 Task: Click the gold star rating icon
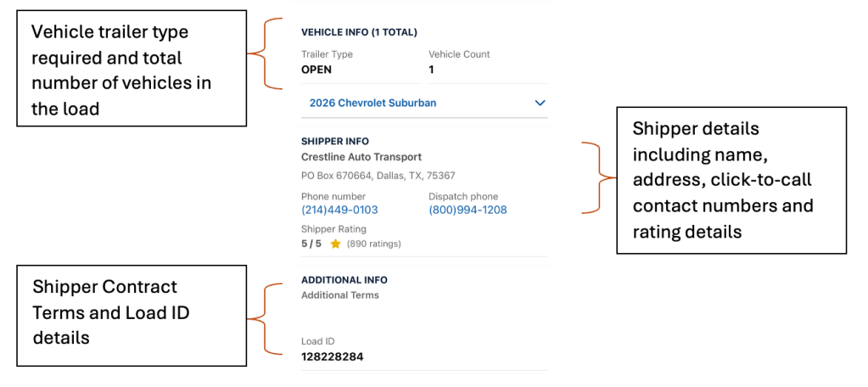(x=335, y=244)
